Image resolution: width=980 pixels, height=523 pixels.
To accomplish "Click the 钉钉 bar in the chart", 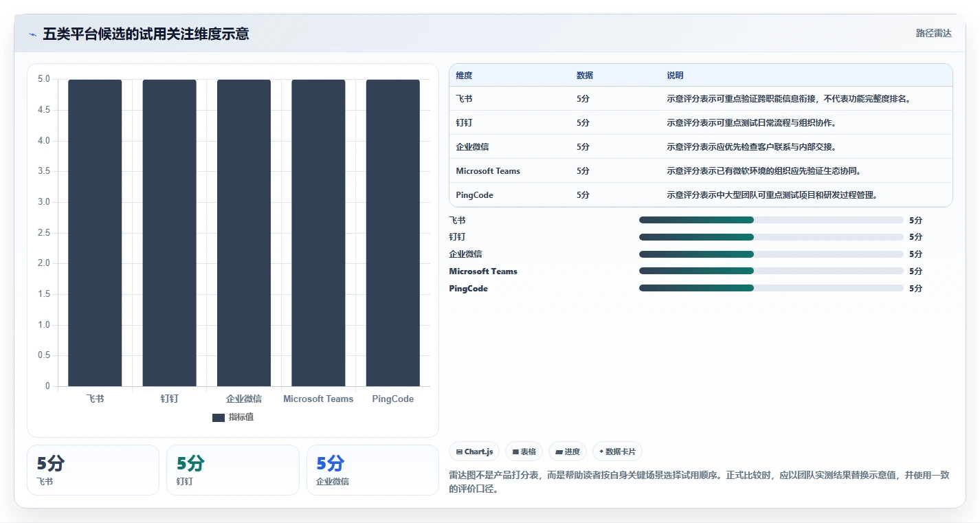I will (169, 233).
